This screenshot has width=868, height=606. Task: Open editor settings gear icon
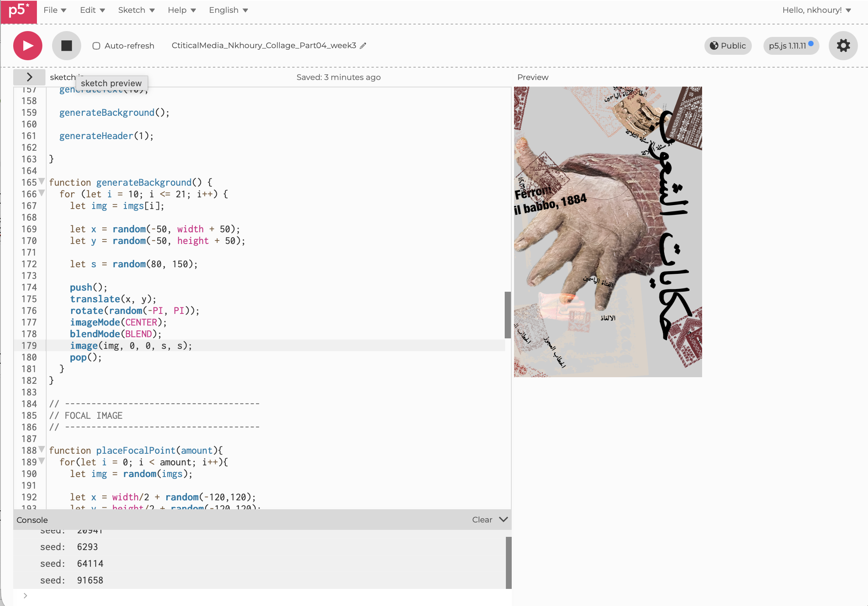coord(843,46)
